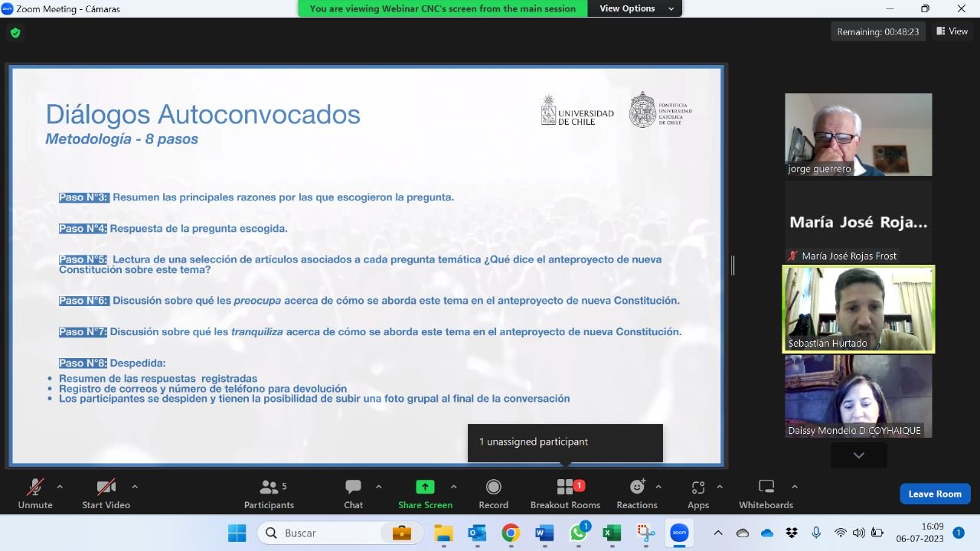
Task: Start recording with the Record button
Action: click(493, 494)
